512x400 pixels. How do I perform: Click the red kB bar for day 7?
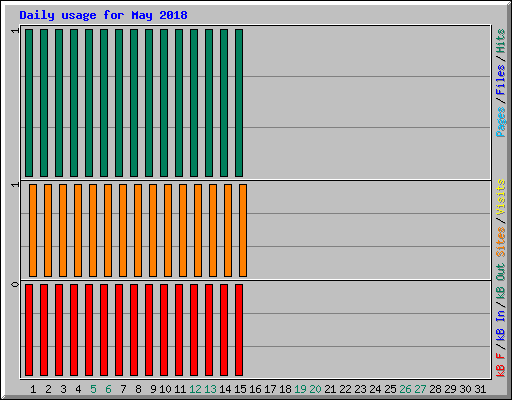(119, 330)
